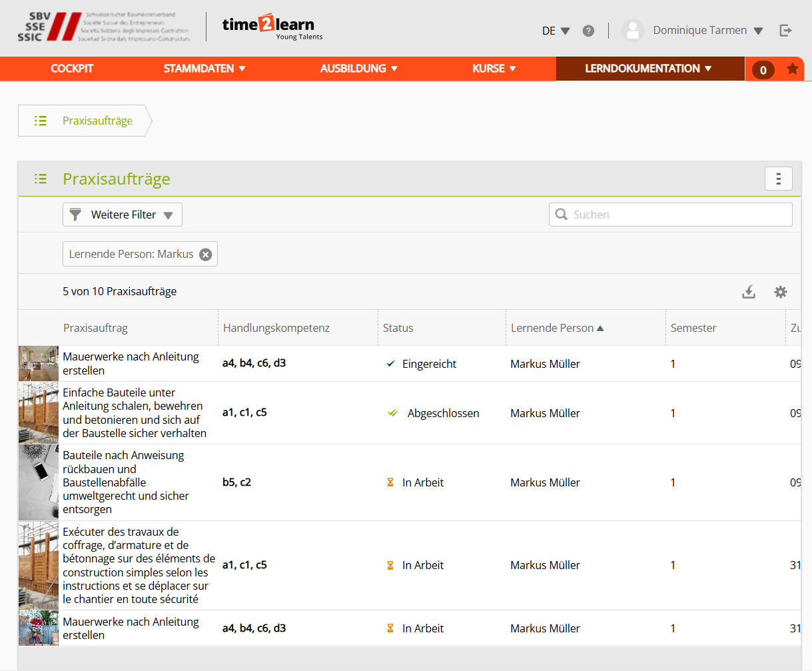Image resolution: width=812 pixels, height=671 pixels.
Task: Click the time2learn logo
Action: [272, 27]
